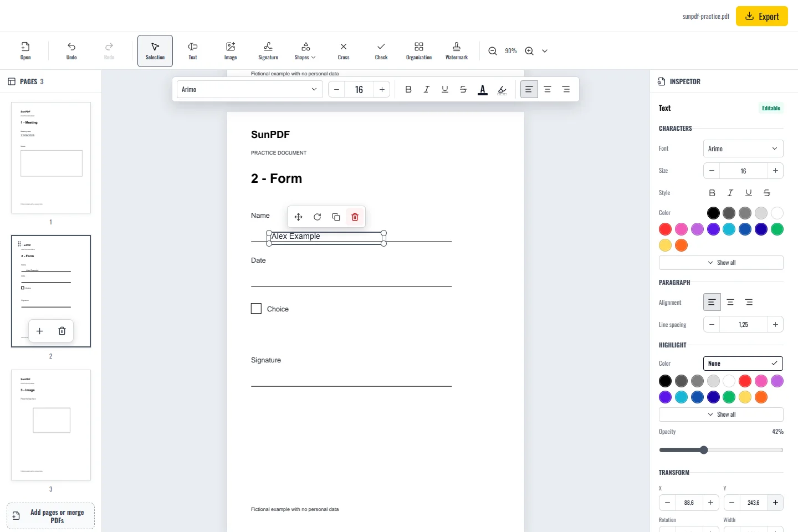Delete page 2 using the thumbnail trash icon
798x532 pixels.
(62, 331)
